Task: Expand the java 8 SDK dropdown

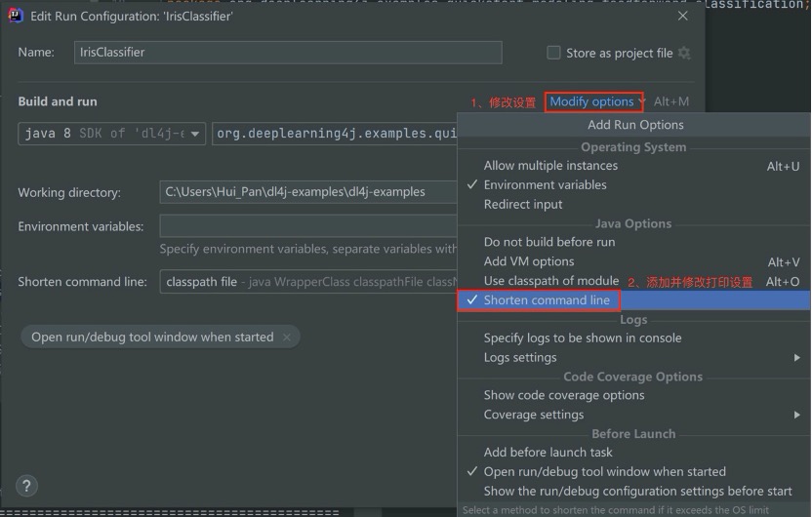Action: [x=112, y=134]
